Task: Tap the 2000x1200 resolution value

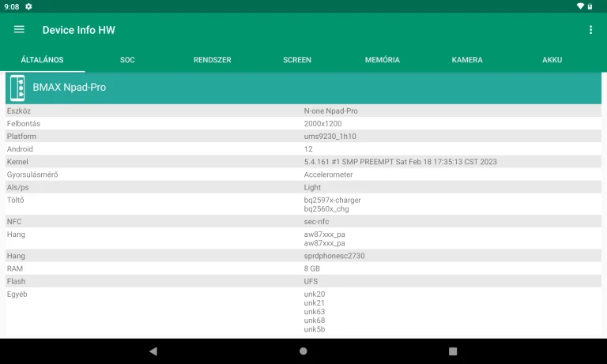Action: pos(322,123)
